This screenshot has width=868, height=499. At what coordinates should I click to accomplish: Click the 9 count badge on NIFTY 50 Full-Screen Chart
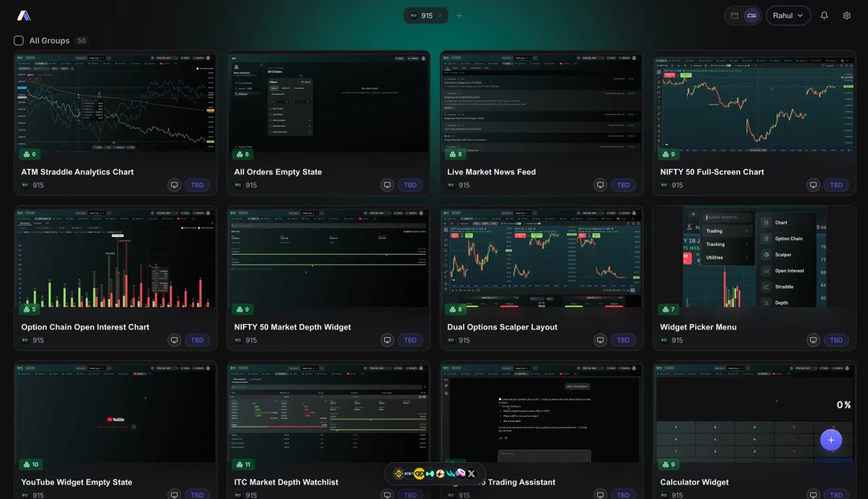[669, 154]
